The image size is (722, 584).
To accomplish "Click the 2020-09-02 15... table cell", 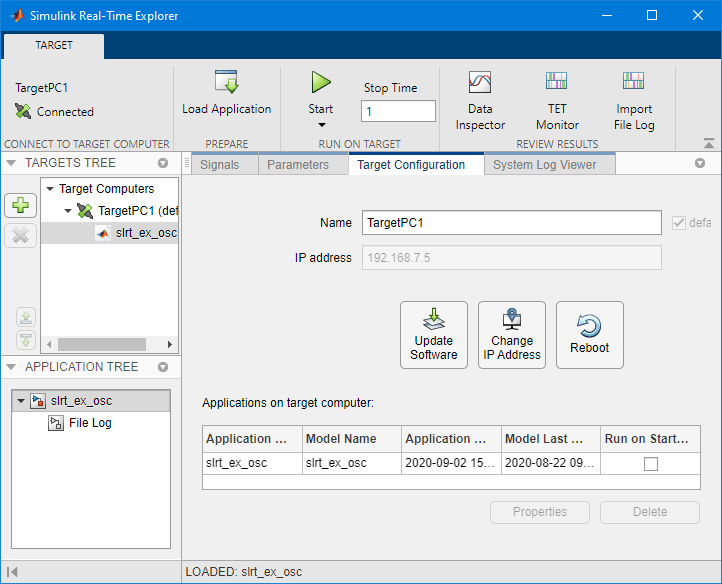I will [451, 463].
